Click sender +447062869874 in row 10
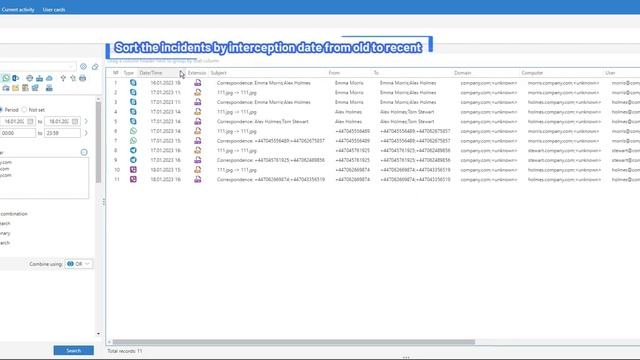Image resolution: width=640 pixels, height=360 pixels. tap(352, 170)
